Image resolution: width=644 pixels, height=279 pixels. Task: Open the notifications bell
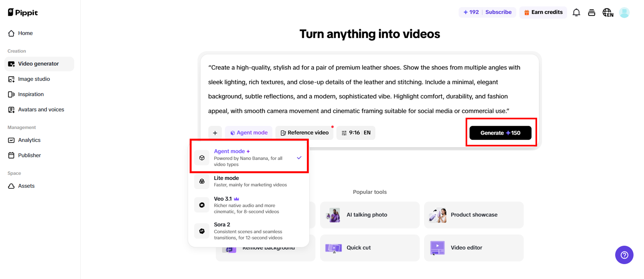[x=576, y=13]
